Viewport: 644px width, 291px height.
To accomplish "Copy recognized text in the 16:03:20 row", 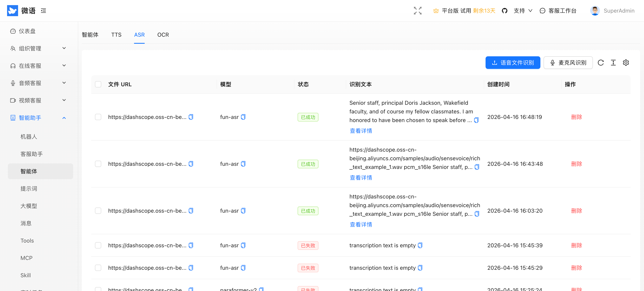I will 477,214.
